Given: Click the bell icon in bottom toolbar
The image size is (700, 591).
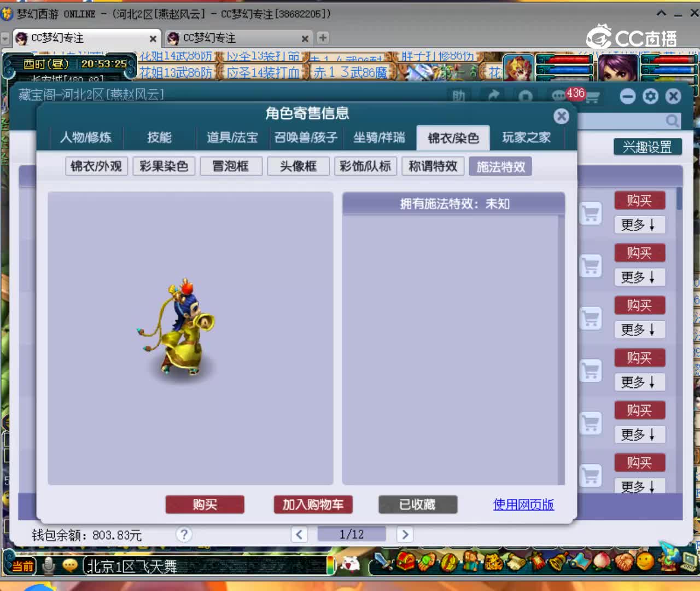Looking at the screenshot, I should coord(558,562).
